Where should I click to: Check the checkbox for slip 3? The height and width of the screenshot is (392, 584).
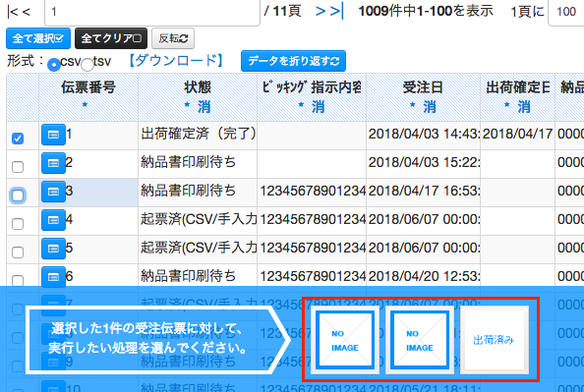click(18, 196)
